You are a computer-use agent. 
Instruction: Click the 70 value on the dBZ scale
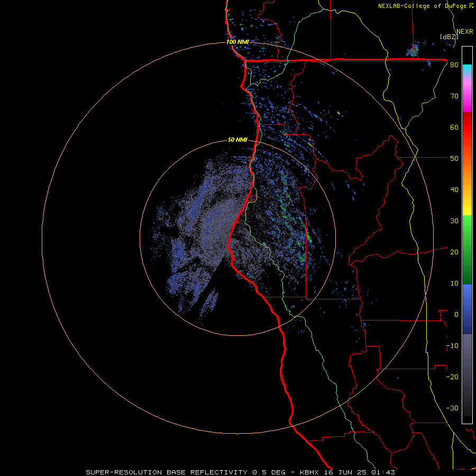454,96
